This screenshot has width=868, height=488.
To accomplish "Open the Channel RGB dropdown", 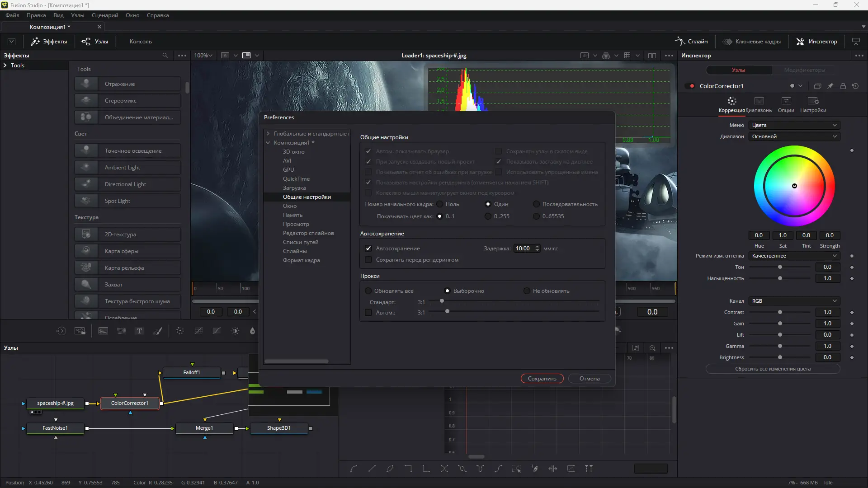I will point(794,301).
